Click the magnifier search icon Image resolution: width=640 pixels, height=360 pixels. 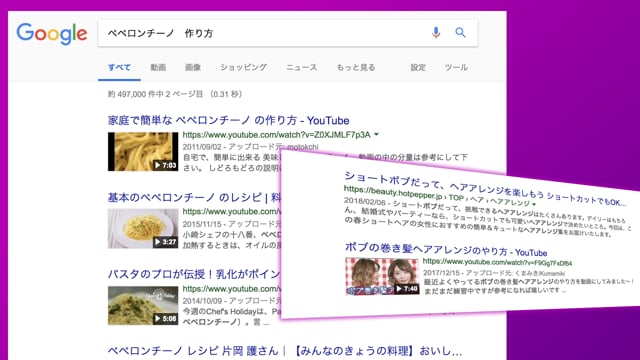pyautogui.click(x=460, y=33)
